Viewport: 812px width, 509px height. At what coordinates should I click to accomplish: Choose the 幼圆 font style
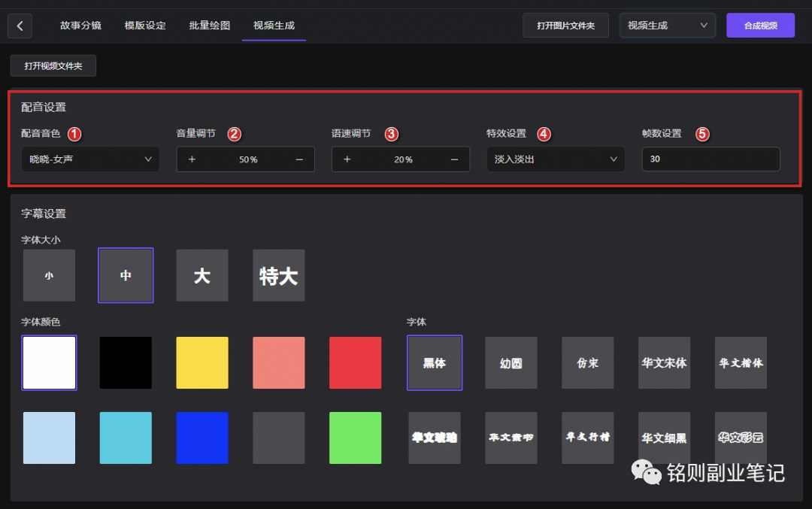[x=511, y=362]
